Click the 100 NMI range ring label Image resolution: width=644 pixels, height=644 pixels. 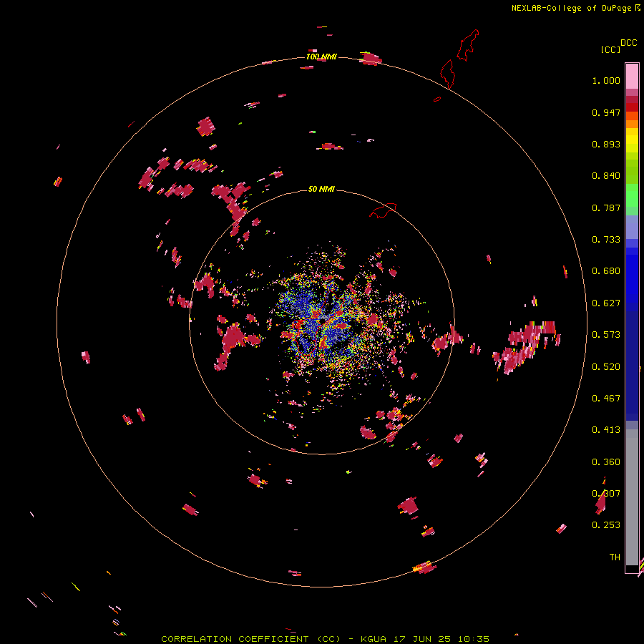[x=321, y=57]
